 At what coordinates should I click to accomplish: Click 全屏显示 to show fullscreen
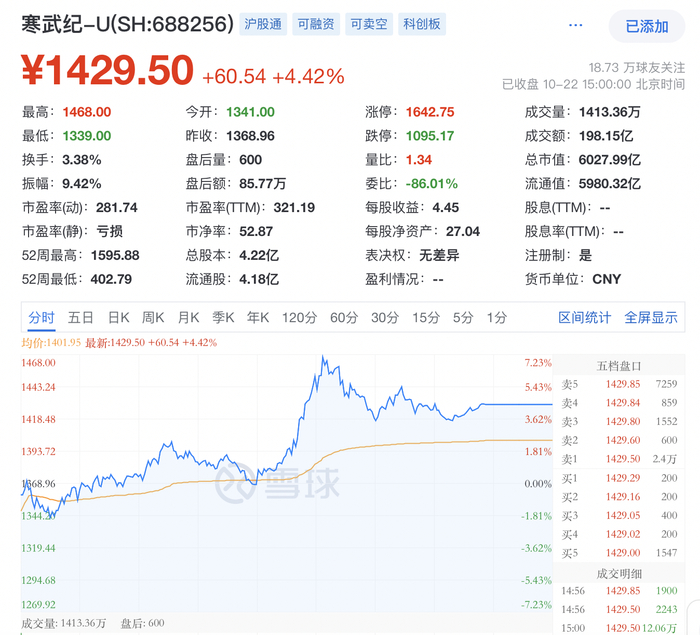[x=651, y=318]
